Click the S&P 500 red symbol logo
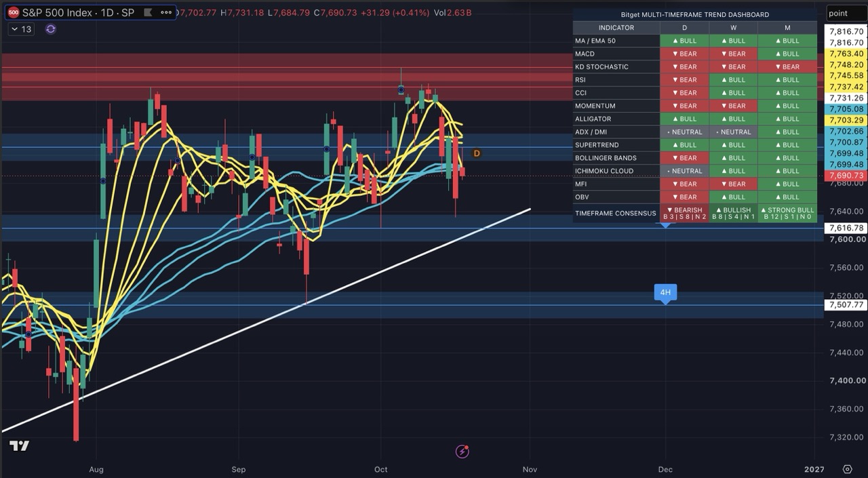868x478 pixels. [13, 12]
